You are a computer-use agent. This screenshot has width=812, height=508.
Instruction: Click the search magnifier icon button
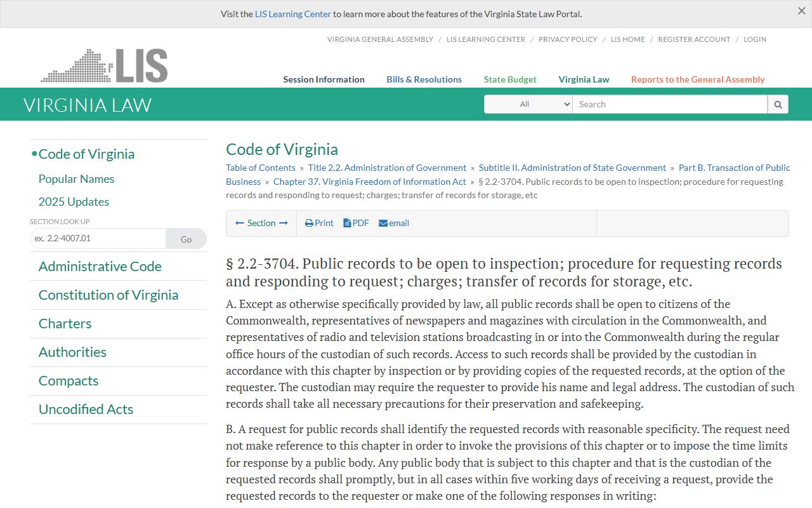pos(778,104)
